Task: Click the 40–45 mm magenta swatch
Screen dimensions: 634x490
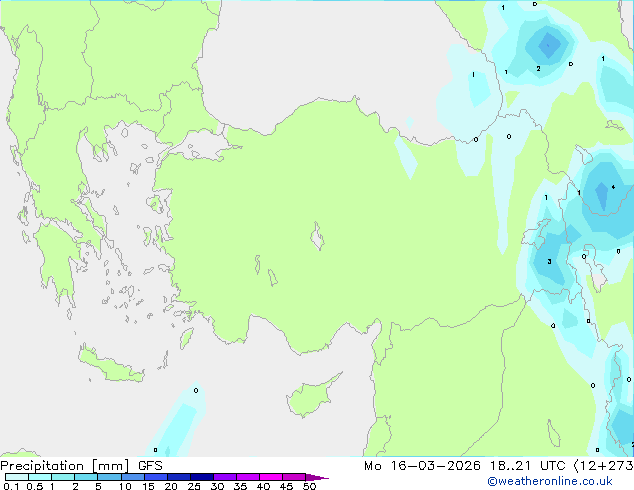Action: [271, 477]
